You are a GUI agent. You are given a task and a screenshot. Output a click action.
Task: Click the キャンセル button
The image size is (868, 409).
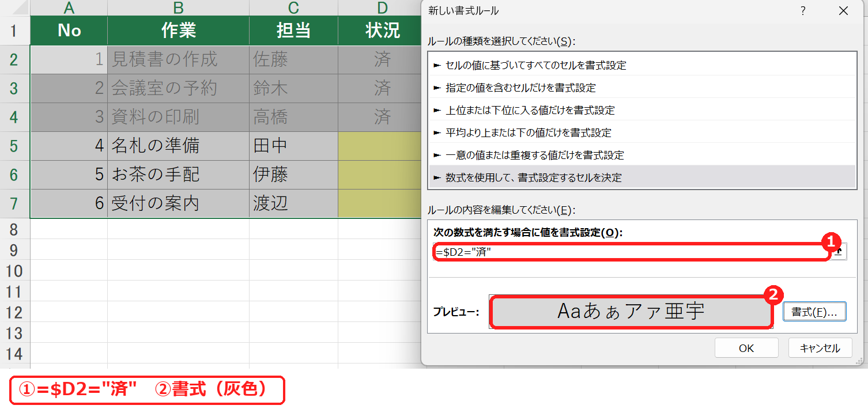[x=820, y=348]
